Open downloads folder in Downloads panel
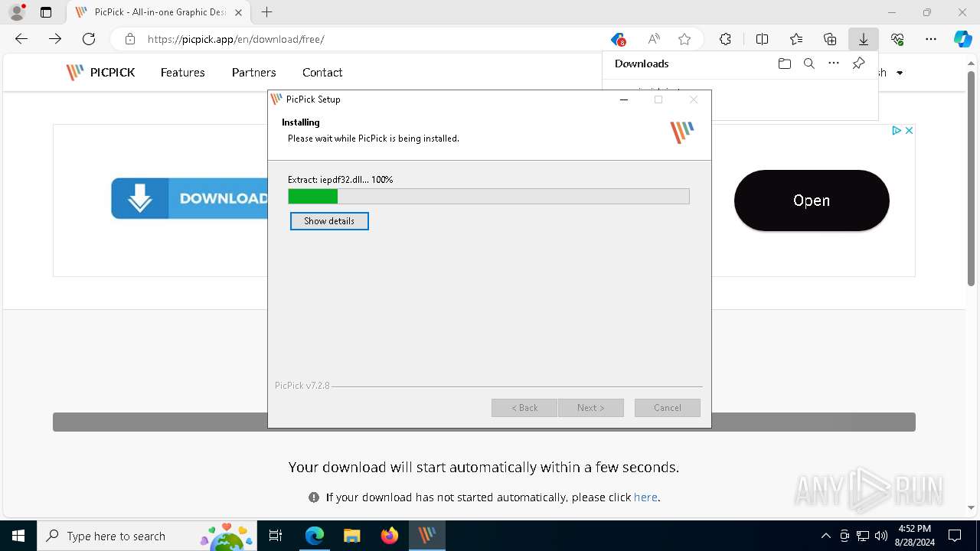 click(784, 64)
